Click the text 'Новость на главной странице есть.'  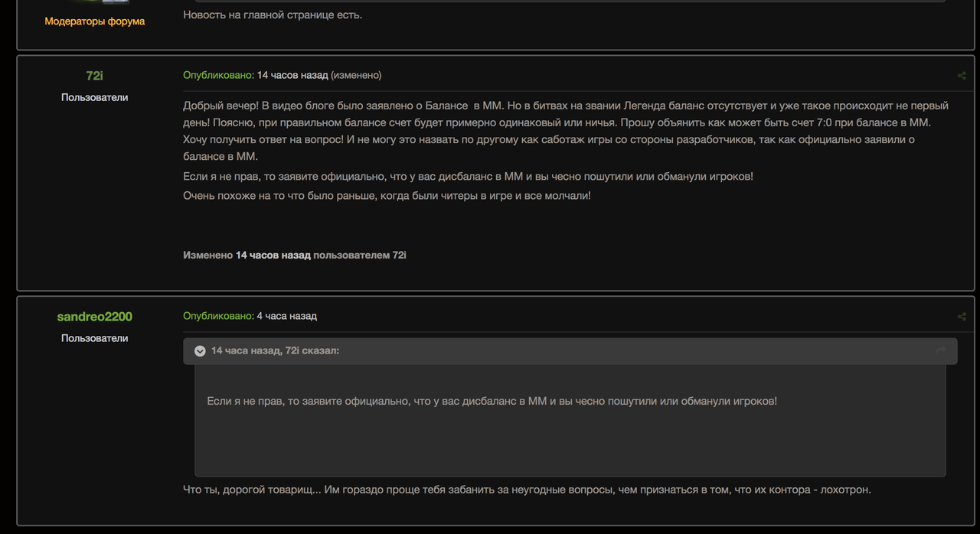(x=272, y=15)
